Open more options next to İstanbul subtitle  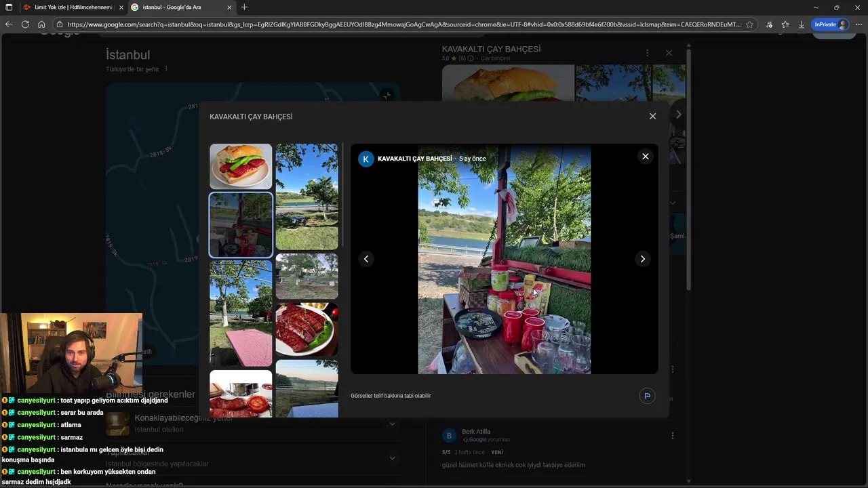coord(166,68)
